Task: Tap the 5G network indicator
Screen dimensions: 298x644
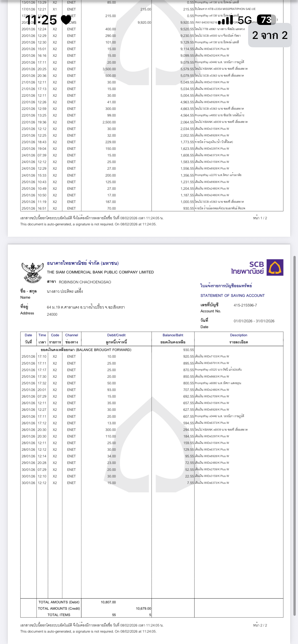Action: point(245,20)
